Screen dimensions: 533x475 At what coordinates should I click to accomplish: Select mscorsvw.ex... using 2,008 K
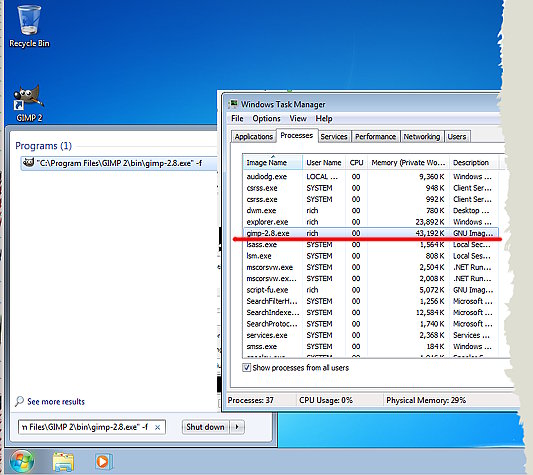point(371,278)
